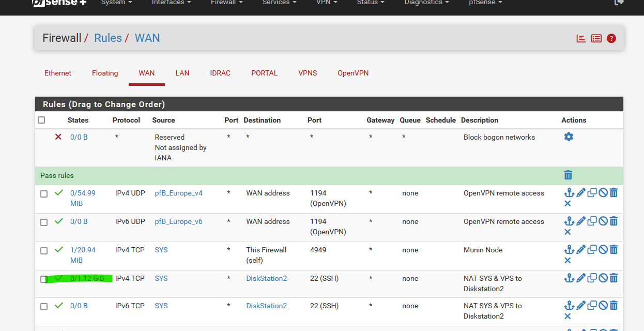Open the VPN dropdown menu

(327, 3)
